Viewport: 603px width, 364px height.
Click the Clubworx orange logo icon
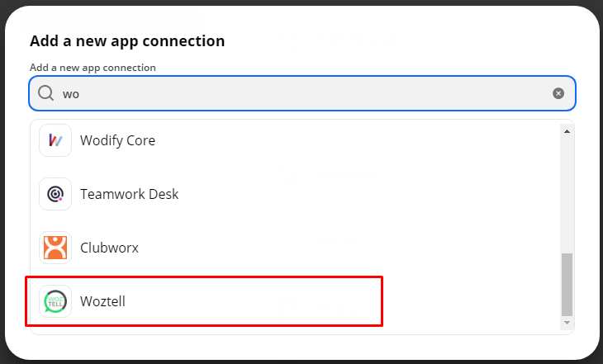[55, 248]
